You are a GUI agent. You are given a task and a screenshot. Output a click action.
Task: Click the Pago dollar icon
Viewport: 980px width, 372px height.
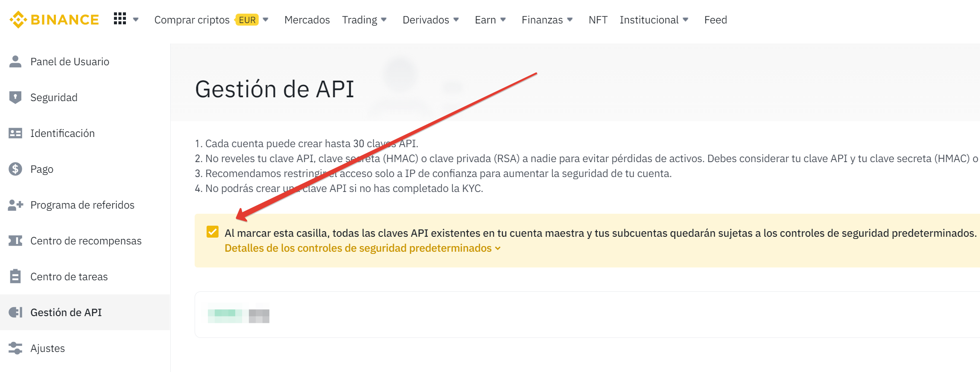15,169
